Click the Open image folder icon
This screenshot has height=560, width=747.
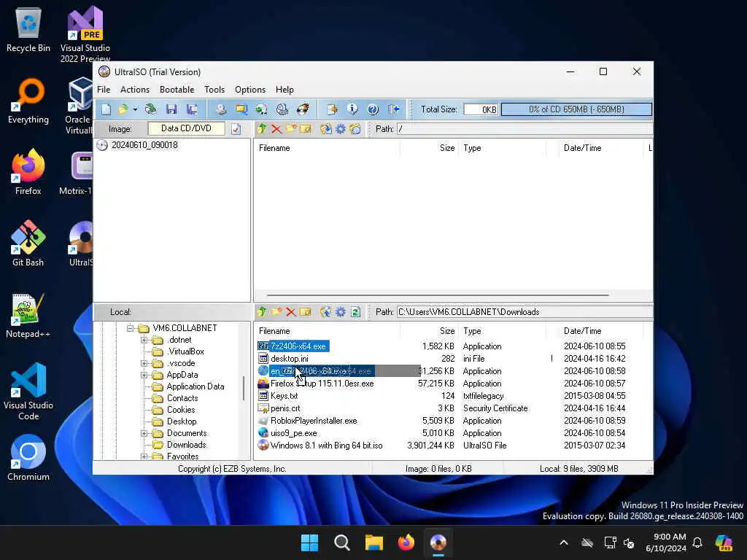[x=123, y=109]
